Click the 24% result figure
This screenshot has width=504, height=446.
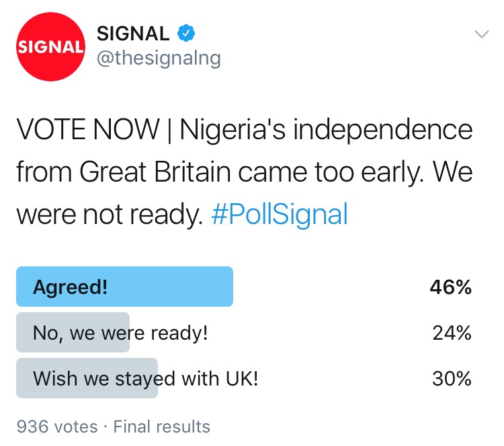451,332
